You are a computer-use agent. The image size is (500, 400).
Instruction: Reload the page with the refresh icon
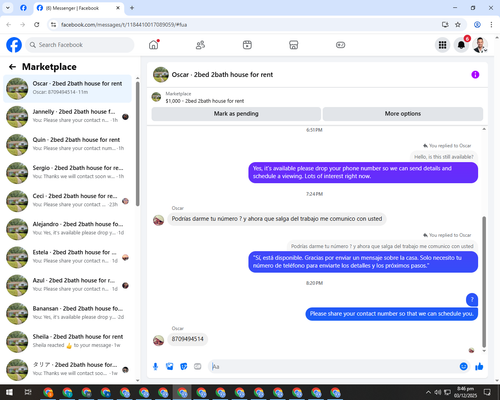coord(37,25)
